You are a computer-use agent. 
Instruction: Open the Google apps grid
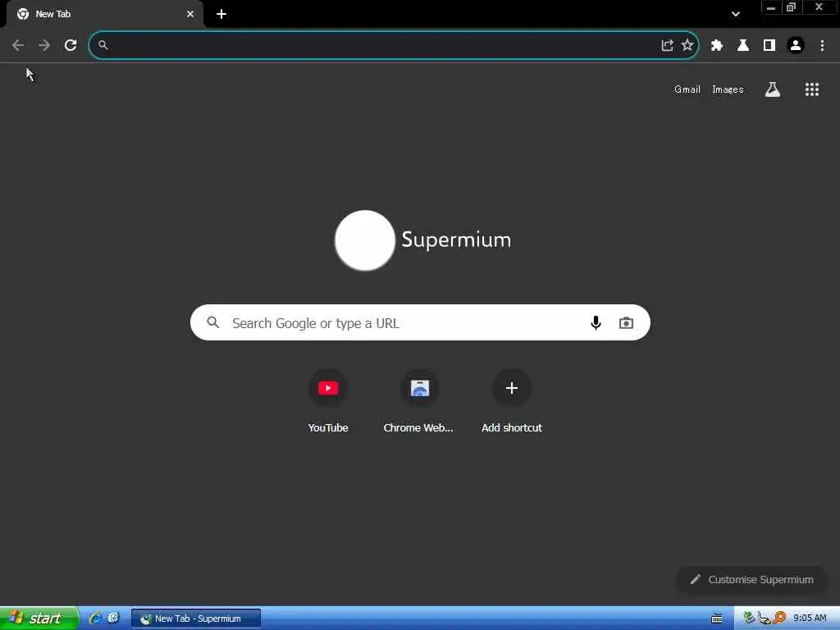(x=812, y=89)
